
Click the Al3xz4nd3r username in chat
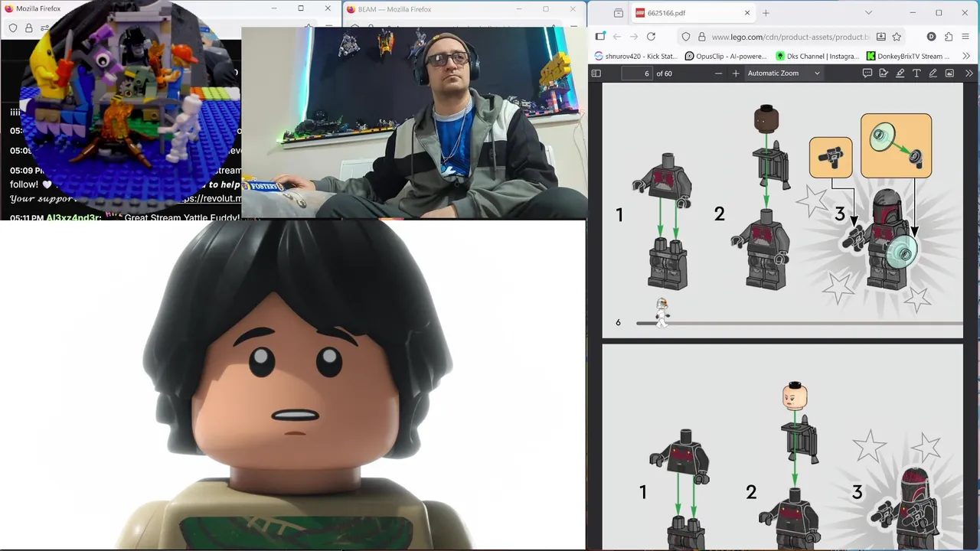[x=73, y=218]
